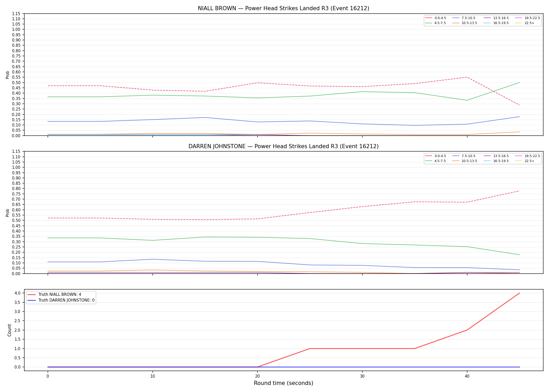Pick '0.0-4.5' in Darren Johnstone legend
549x392 pixels.
436,156
